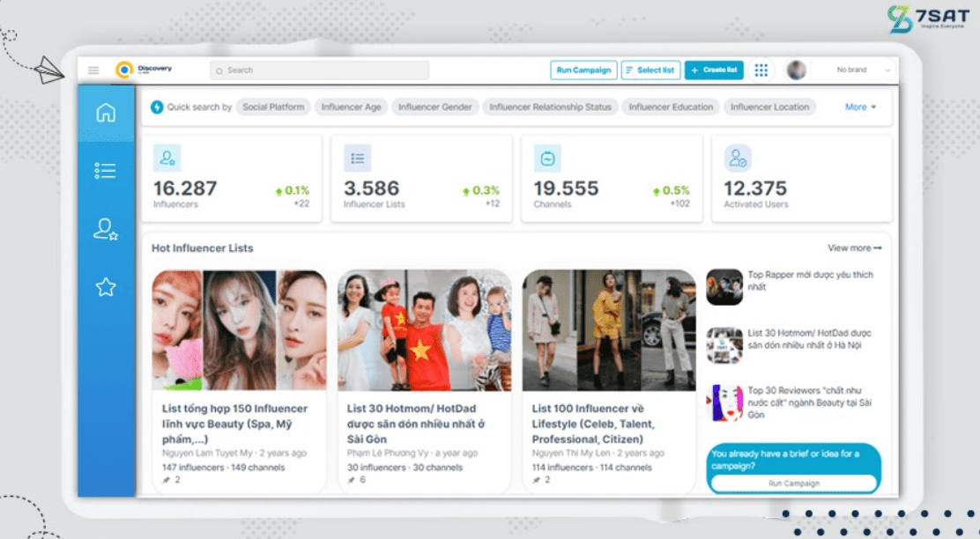Click the user avatar picture

coord(796,70)
